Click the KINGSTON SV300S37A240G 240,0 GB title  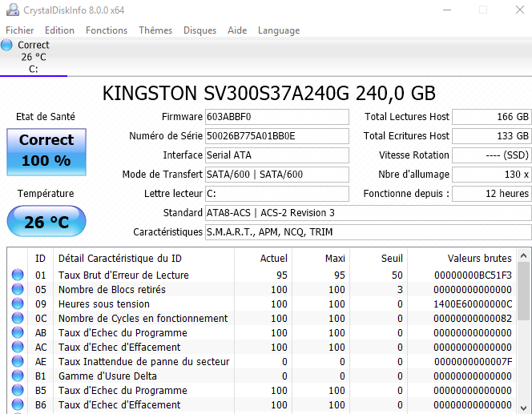(268, 93)
